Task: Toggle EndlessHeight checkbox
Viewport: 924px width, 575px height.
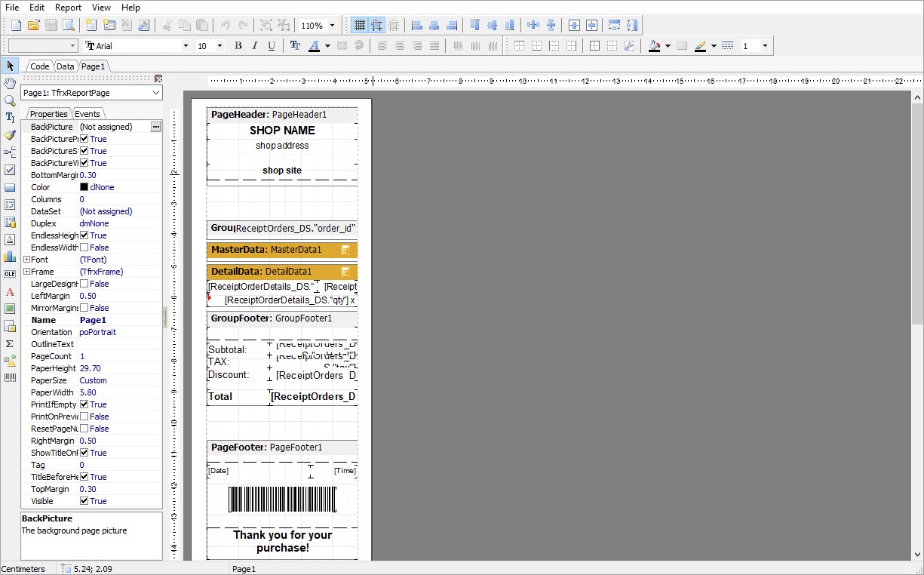Action: pyautogui.click(x=84, y=235)
